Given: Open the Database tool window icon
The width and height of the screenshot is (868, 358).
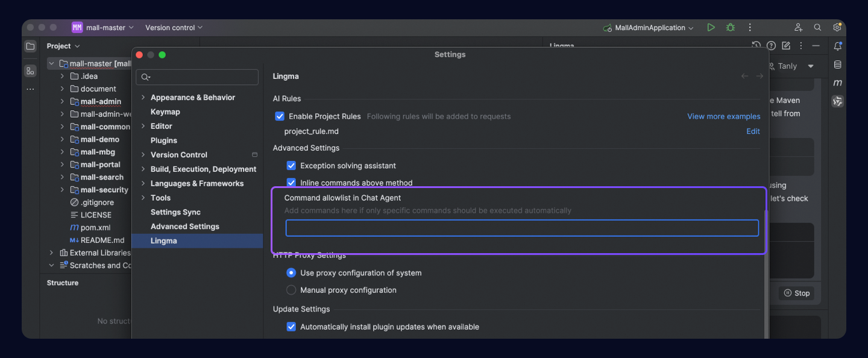Looking at the screenshot, I should click(x=837, y=64).
